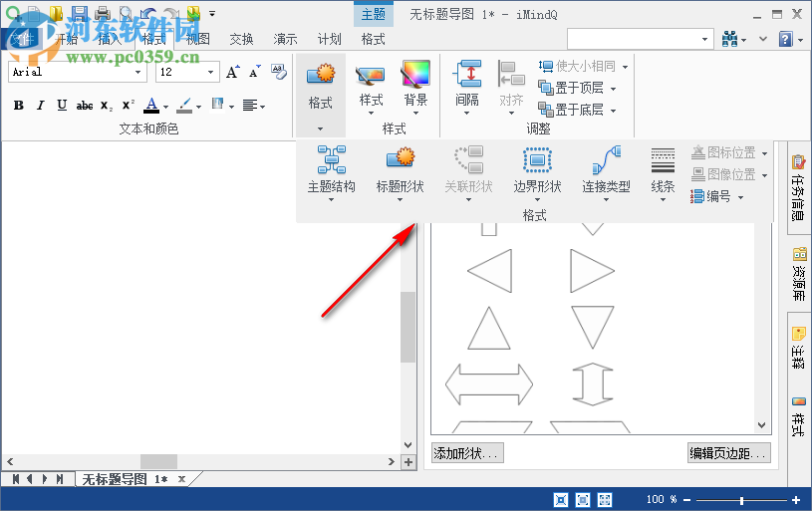Click the 编辑页边距 edit margins button
This screenshot has height=511, width=812.
coord(728,453)
